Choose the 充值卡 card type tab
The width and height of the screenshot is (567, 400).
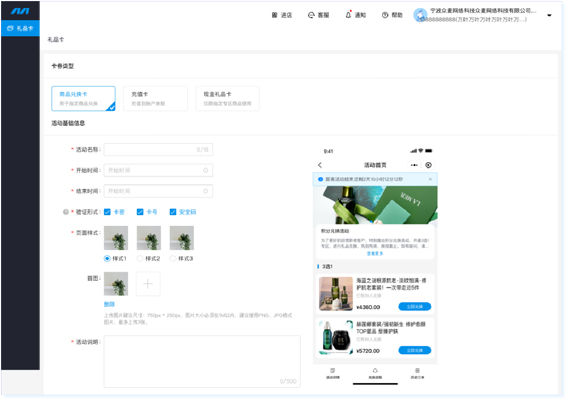pyautogui.click(x=155, y=98)
